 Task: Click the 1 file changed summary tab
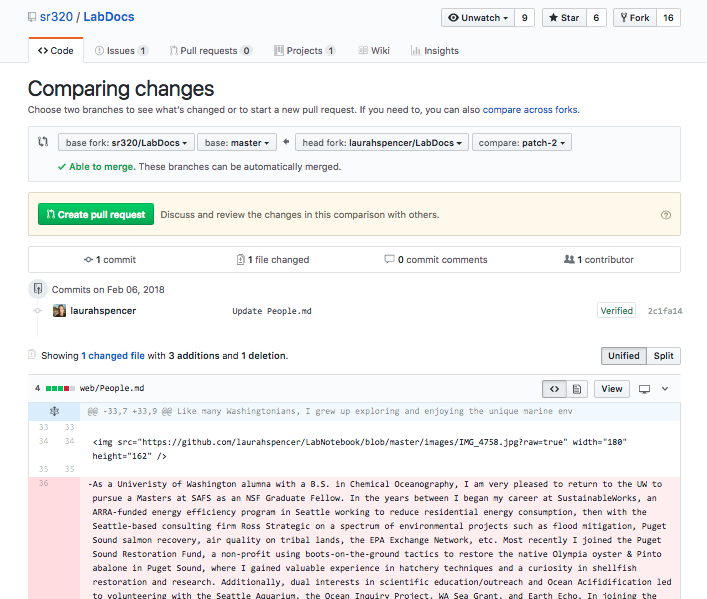tap(273, 259)
